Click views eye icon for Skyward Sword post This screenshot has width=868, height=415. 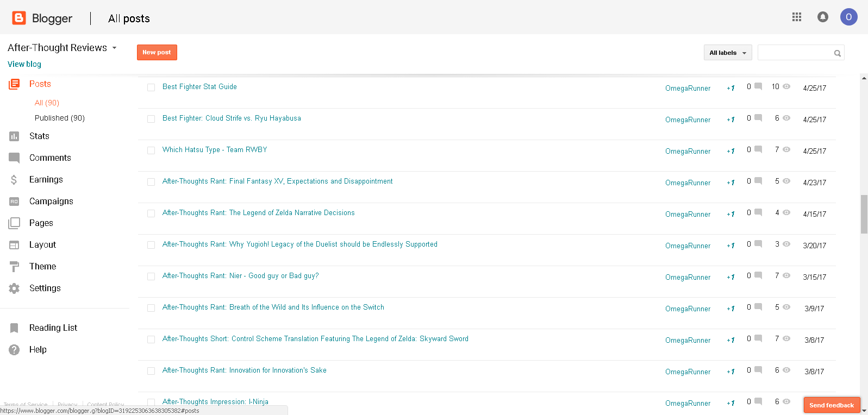tap(786, 338)
